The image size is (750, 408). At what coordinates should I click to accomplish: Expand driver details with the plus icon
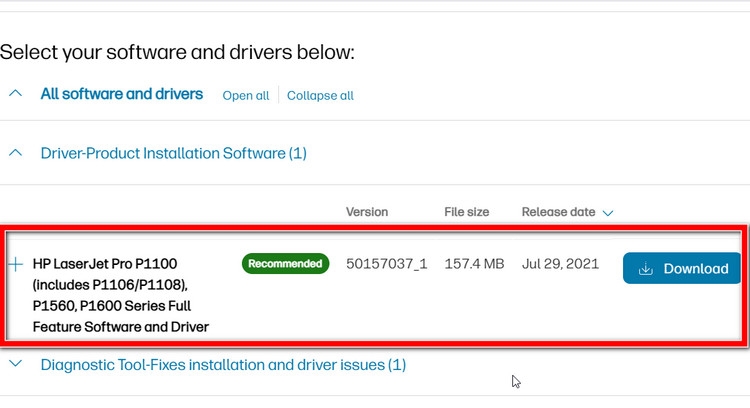click(15, 265)
